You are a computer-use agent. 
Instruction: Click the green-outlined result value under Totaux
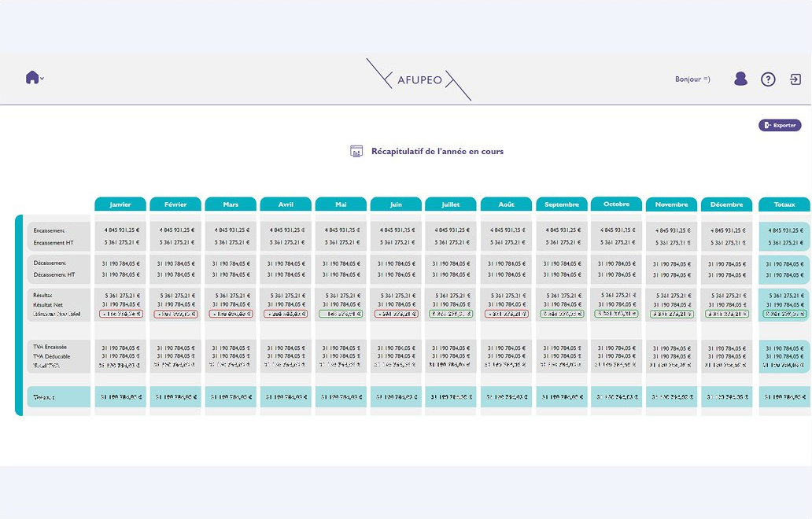coord(785,314)
